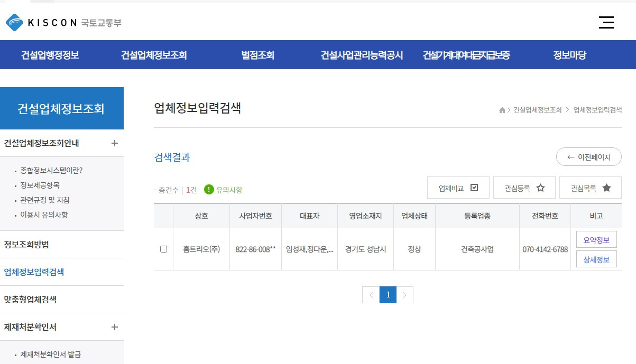The image size is (636, 364).
Task: Open the hamburger menu icon
Action: 606,22
